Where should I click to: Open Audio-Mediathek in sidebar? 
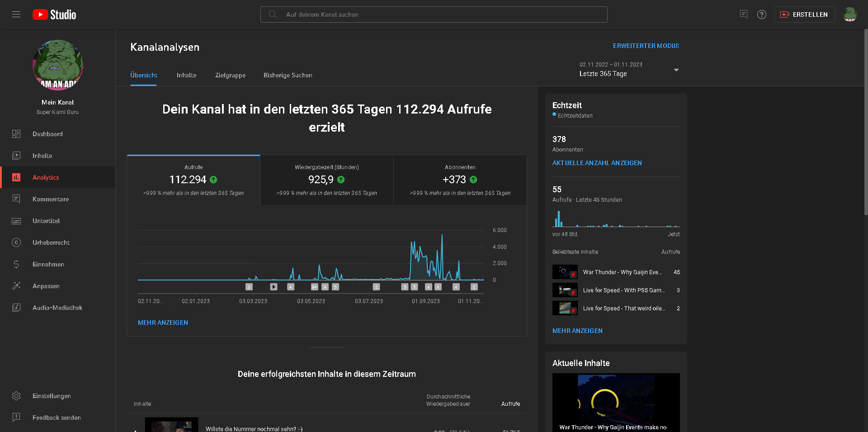(57, 308)
